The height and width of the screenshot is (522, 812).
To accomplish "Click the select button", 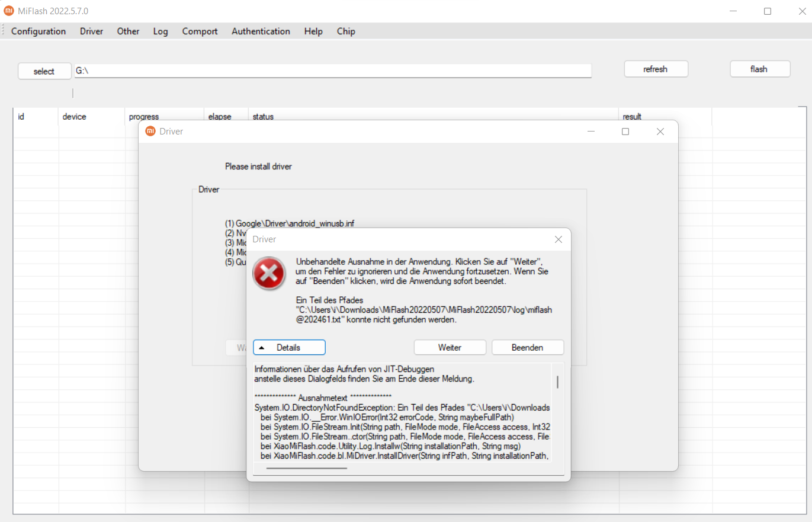I will point(44,71).
